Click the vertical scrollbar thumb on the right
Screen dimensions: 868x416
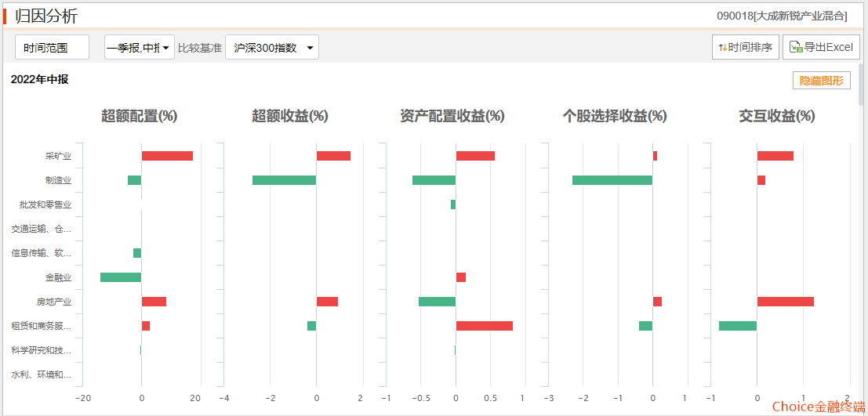(x=861, y=84)
